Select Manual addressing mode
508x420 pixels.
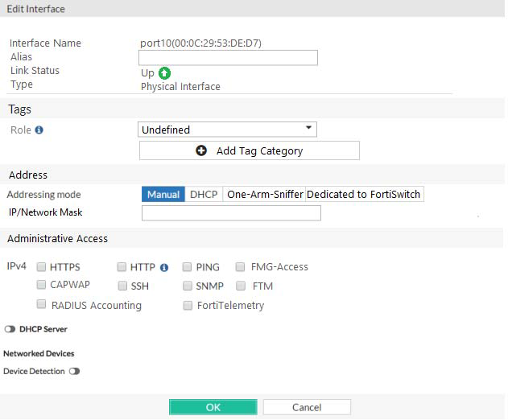click(x=163, y=195)
